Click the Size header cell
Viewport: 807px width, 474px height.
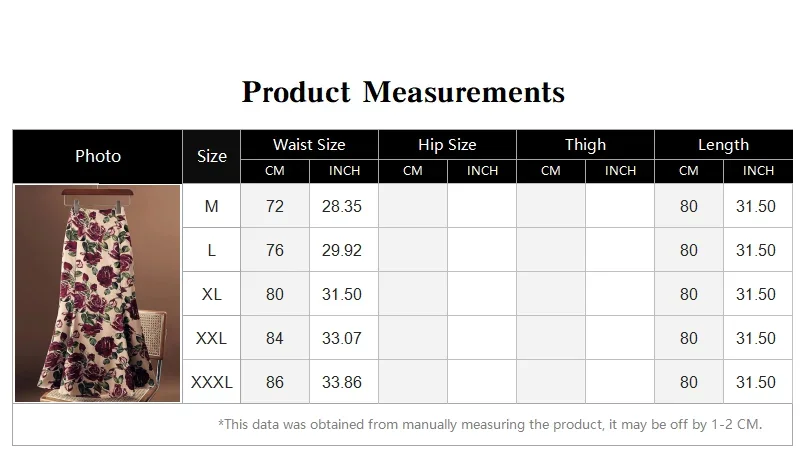pyautogui.click(x=212, y=156)
